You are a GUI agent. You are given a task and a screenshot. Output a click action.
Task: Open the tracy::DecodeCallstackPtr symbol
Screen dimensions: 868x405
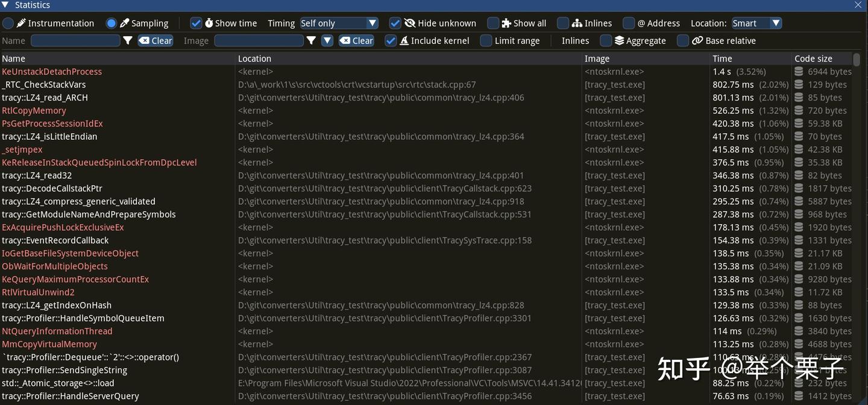(52, 189)
